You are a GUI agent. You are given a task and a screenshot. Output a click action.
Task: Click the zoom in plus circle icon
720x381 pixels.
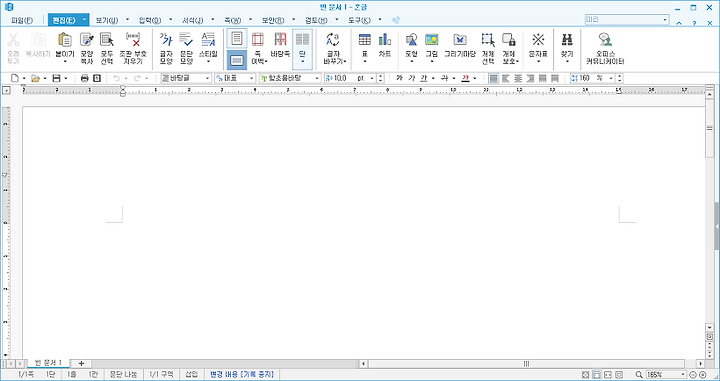[x=703, y=375]
